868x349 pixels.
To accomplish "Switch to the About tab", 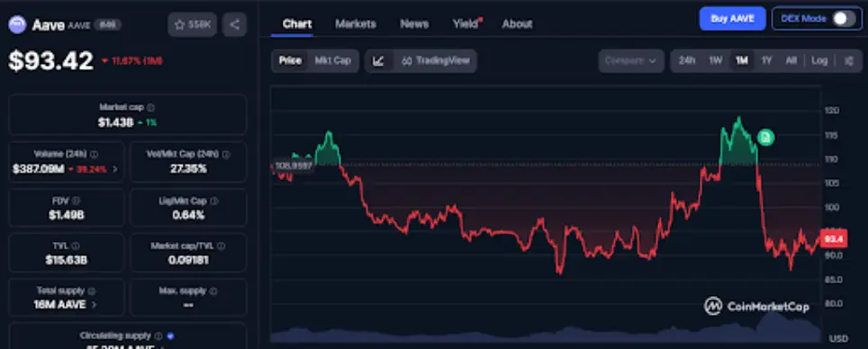I will point(517,23).
